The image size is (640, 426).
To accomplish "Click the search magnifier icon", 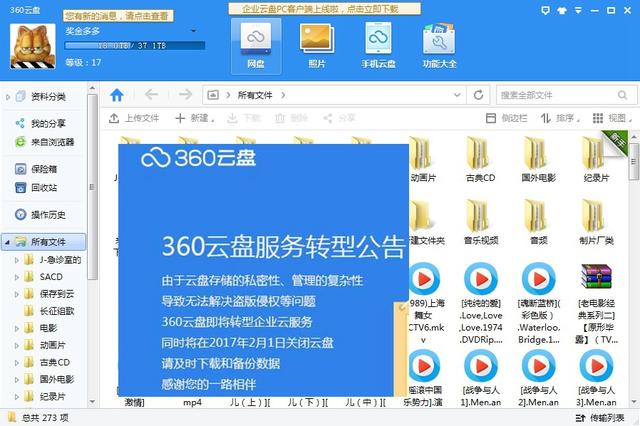I will [622, 95].
